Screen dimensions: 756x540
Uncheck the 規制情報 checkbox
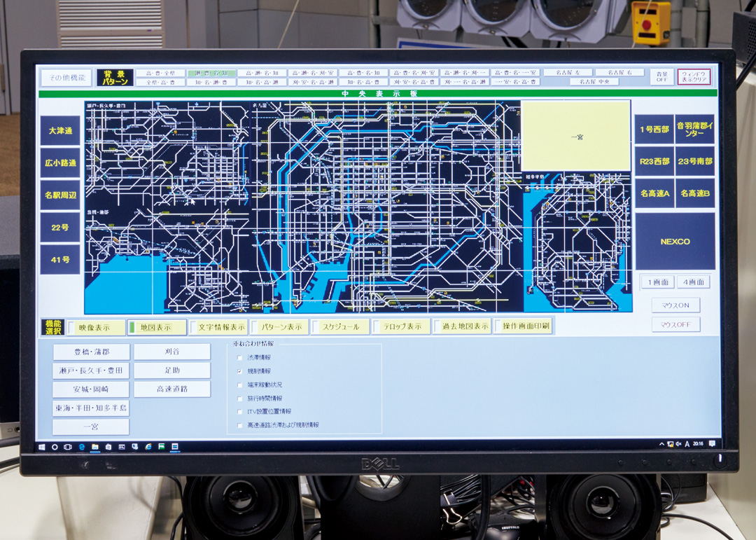pyautogui.click(x=240, y=371)
